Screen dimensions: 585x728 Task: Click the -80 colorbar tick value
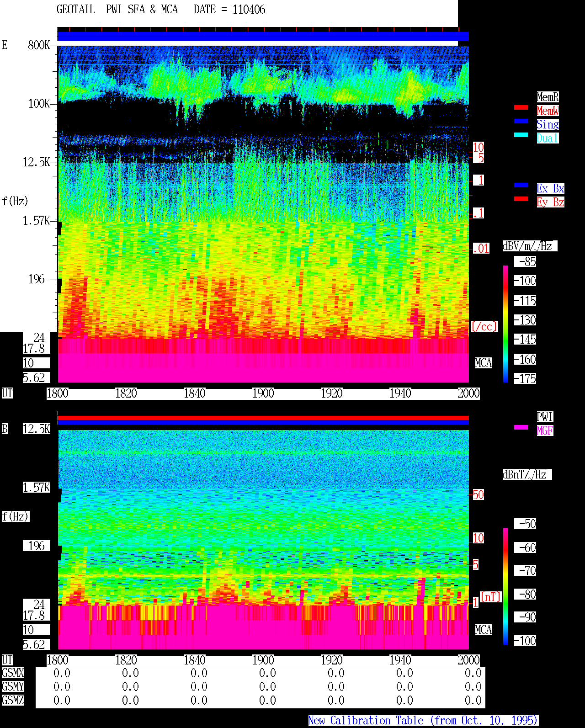pos(525,594)
